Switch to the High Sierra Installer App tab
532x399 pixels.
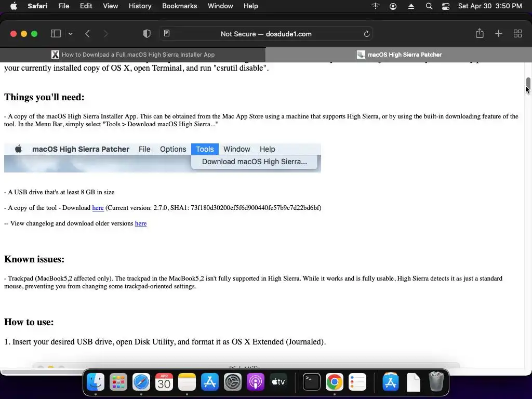[132, 55]
